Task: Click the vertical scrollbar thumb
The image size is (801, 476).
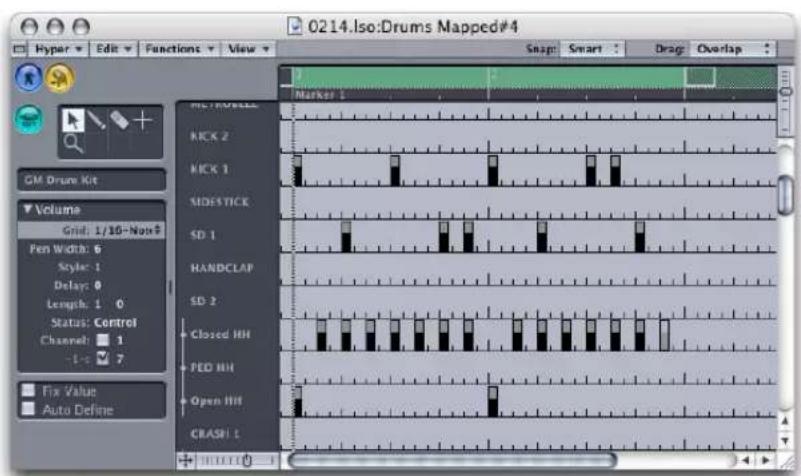Action: click(x=785, y=194)
